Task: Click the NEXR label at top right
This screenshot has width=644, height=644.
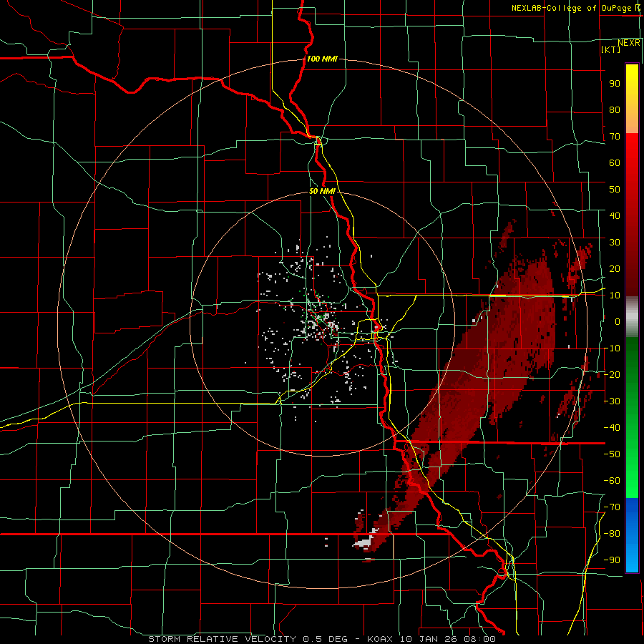Action: 629,43
